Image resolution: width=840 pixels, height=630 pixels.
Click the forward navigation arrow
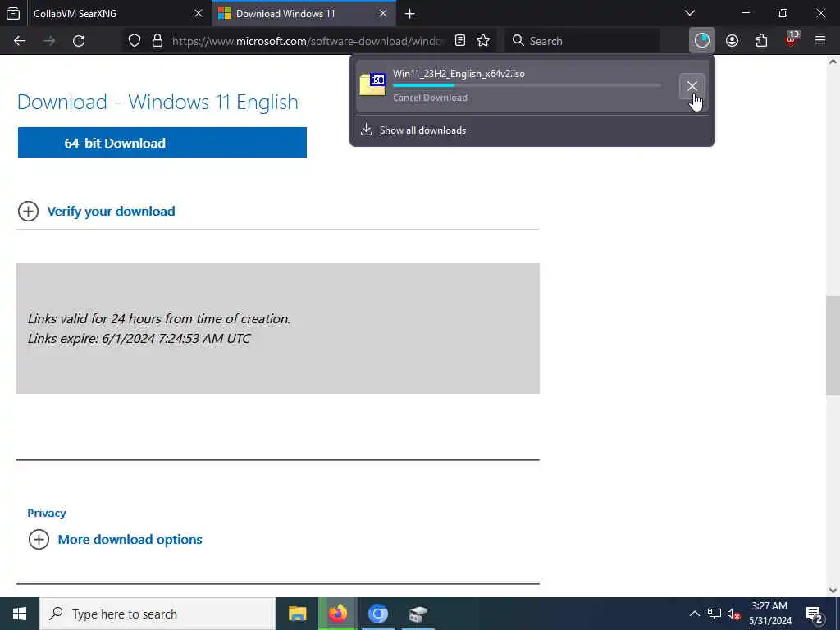(x=49, y=41)
